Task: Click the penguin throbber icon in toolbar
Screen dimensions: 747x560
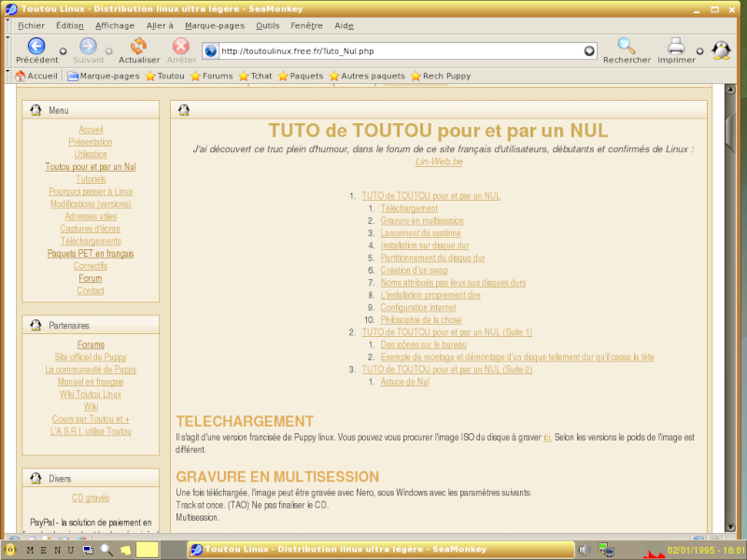Action: 721,50
